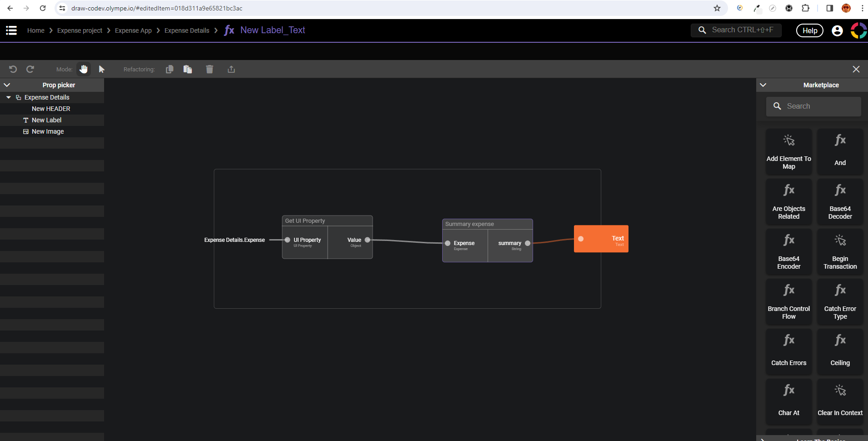The height and width of the screenshot is (441, 868).
Task: Collapse the Marketplace panel
Action: coord(763,85)
